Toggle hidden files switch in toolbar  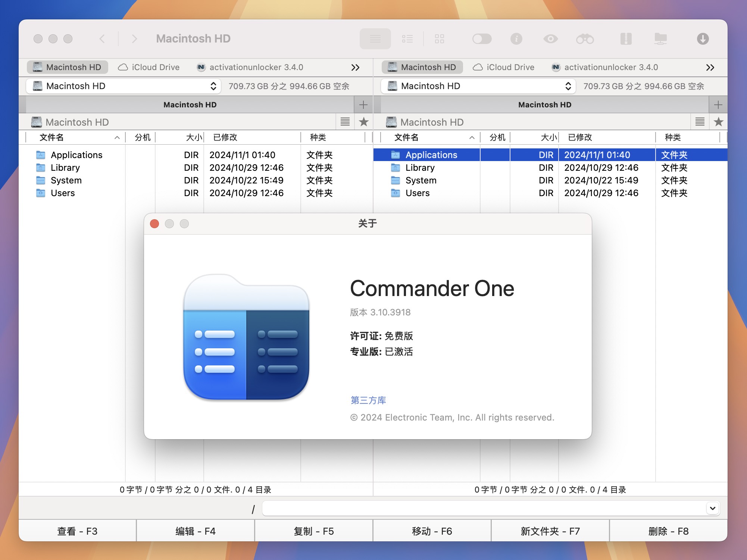coord(482,39)
